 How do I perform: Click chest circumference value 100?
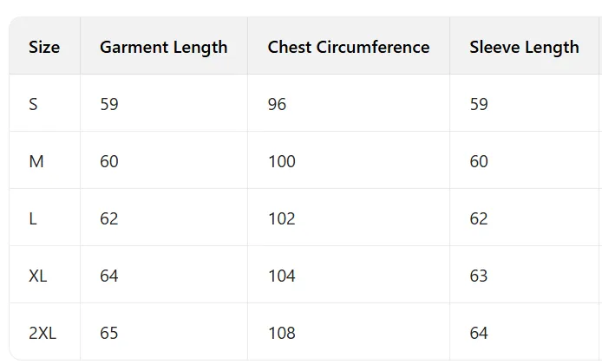pos(281,161)
